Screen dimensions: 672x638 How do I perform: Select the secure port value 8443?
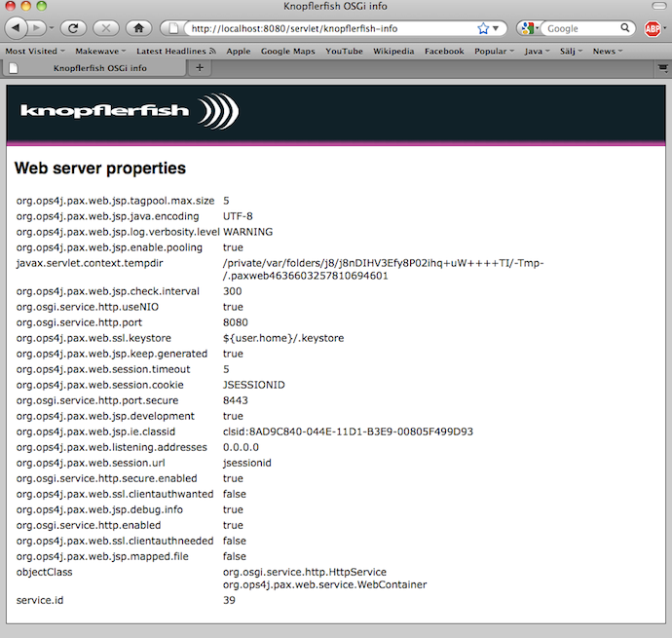pyautogui.click(x=236, y=400)
